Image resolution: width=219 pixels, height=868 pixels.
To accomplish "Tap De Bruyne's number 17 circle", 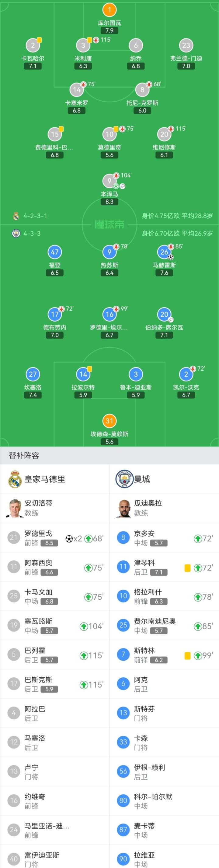I will [55, 314].
